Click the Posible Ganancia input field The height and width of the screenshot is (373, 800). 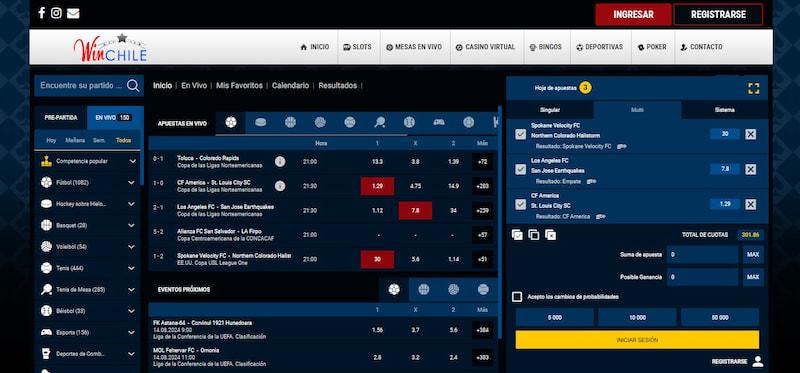(703, 277)
